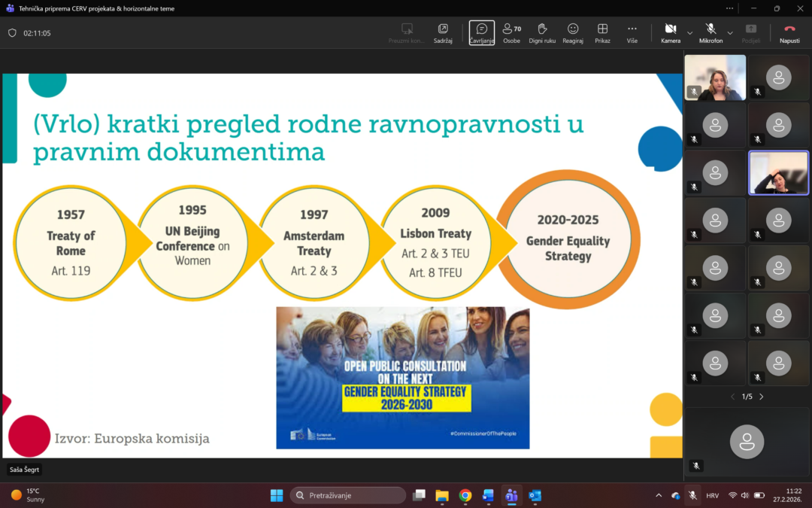812x508 pixels.
Task: Change meeting layout via Prikaz icon
Action: pos(602,32)
